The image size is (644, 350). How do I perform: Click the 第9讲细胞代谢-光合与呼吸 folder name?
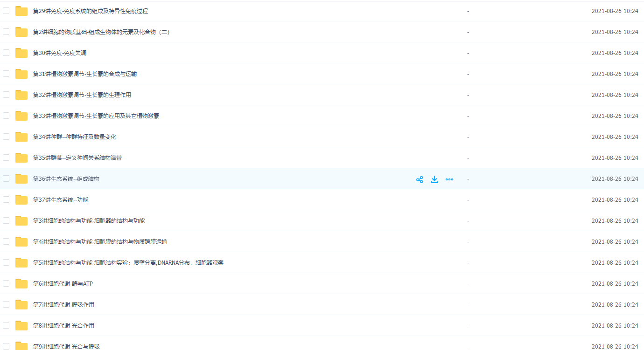[x=66, y=346]
